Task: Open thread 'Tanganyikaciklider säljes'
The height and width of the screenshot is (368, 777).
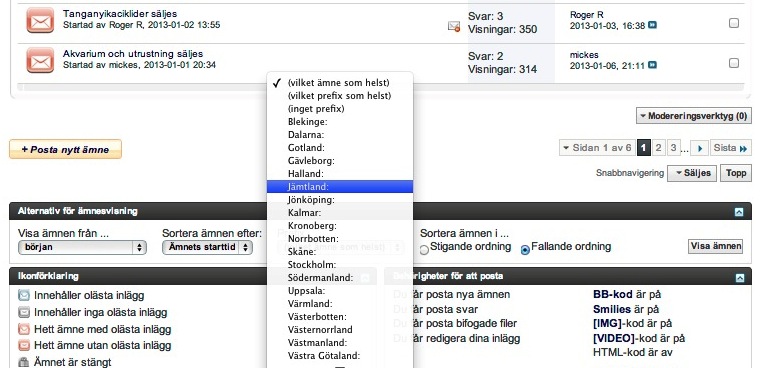Action: 120,14
